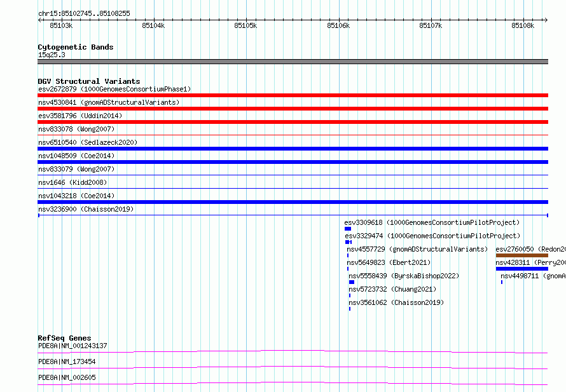Viewport: 566px width, 392px height.
Task: Click the 15q25.3 band label
Action: point(52,55)
